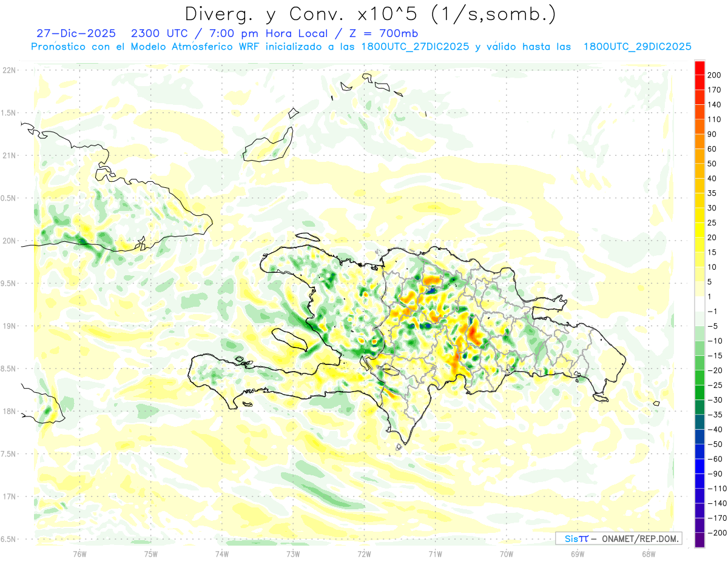This screenshot has height=562, width=728.
Task: Click the "SisTT" logo text
Action: 576,538
